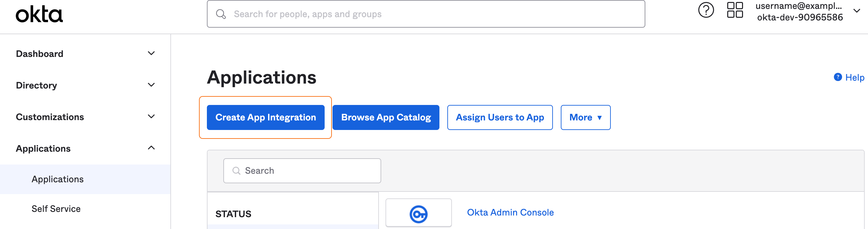Select Self Service in the sidebar

(56, 208)
